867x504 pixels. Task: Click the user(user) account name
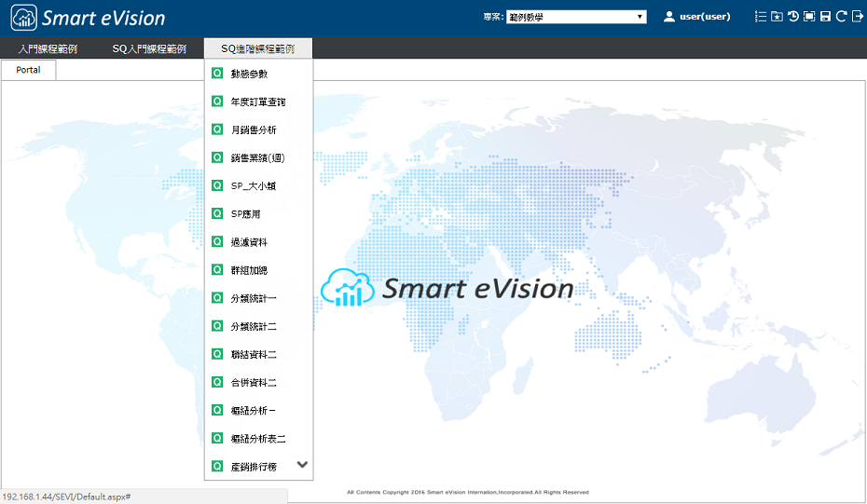(x=705, y=17)
